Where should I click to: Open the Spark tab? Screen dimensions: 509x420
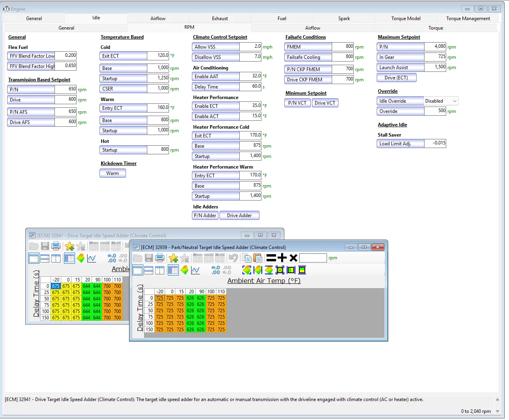[344, 19]
